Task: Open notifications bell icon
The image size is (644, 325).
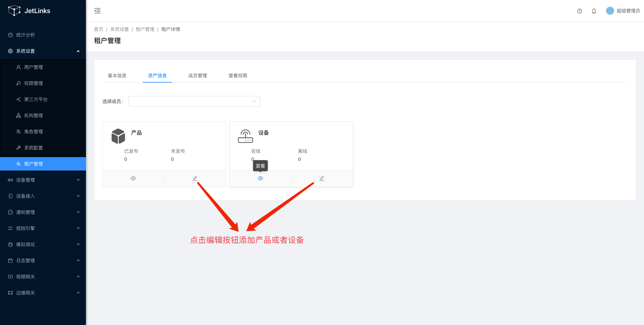Action: click(594, 11)
